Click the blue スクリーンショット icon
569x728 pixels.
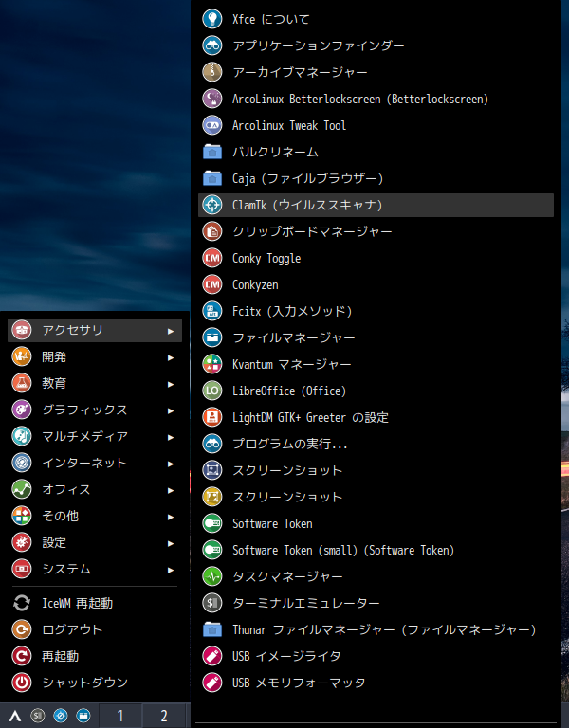click(x=212, y=470)
